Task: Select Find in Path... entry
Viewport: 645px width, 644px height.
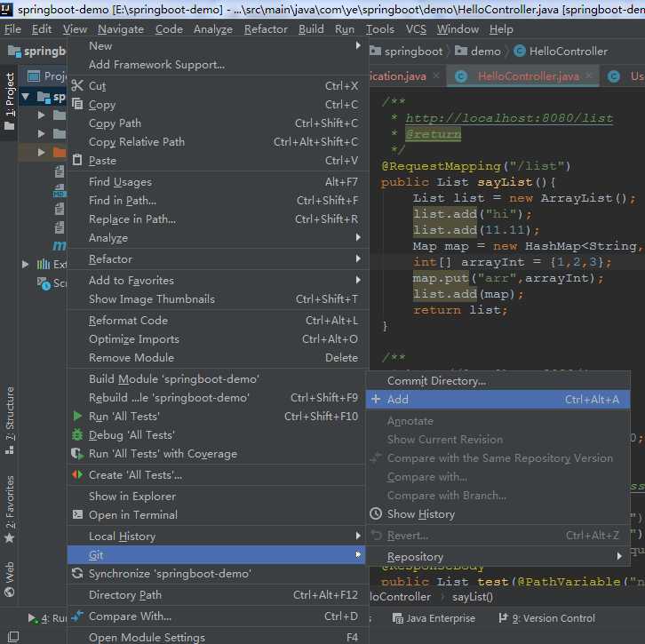Action: tap(216, 200)
